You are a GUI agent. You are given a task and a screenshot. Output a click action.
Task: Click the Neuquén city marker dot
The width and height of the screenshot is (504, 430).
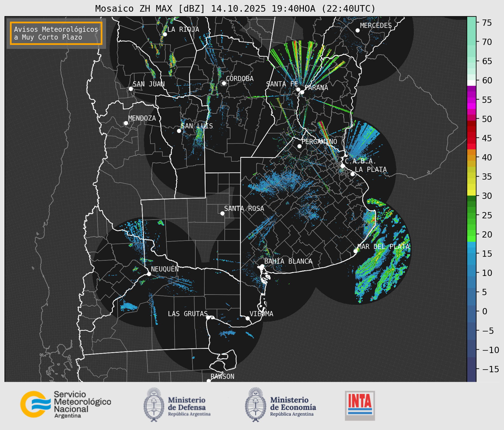click(149, 274)
